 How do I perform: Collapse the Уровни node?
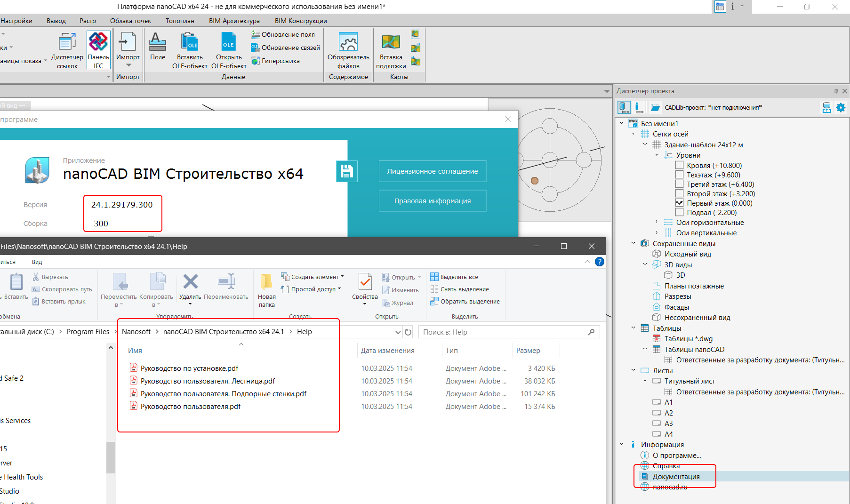tap(657, 155)
